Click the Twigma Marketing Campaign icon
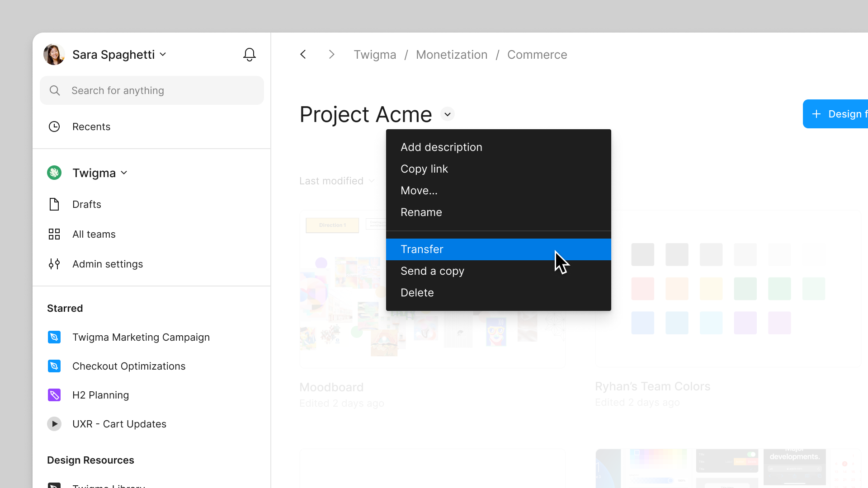 point(54,337)
